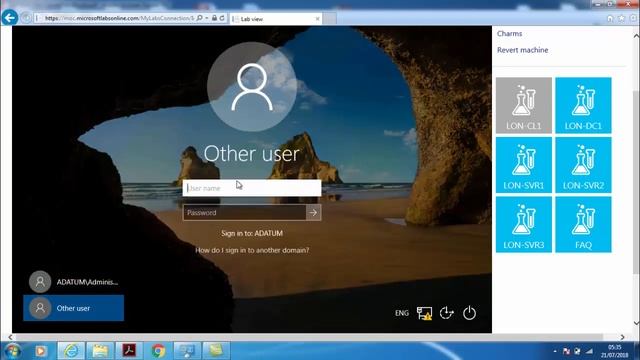
Task: Show hidden system tray icons
Action: tap(555, 351)
